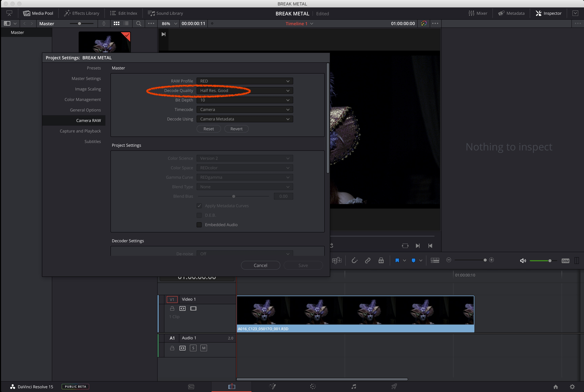This screenshot has width=584, height=392.
Task: Disable the Video 1 track
Action: point(193,308)
